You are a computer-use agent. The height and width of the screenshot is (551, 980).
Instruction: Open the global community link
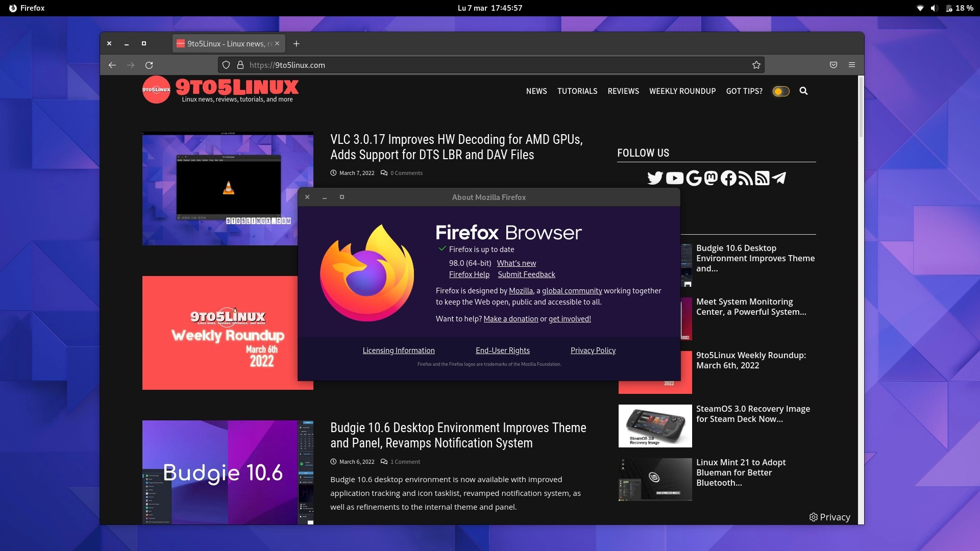coord(572,291)
